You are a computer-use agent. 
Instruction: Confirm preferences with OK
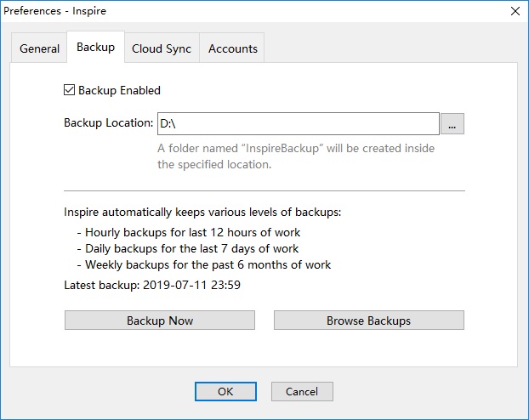coord(225,391)
